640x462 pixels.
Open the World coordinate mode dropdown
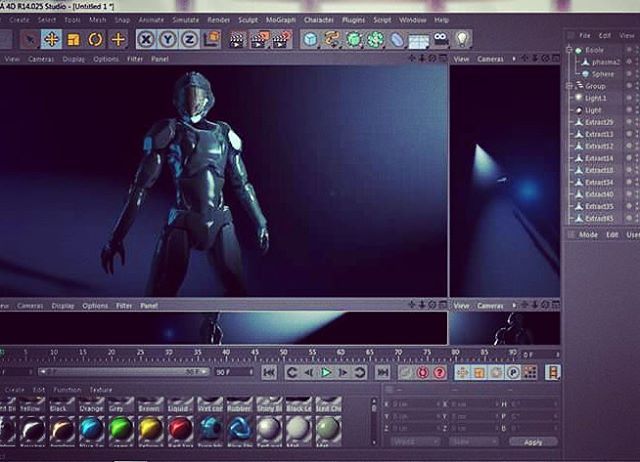[x=415, y=442]
